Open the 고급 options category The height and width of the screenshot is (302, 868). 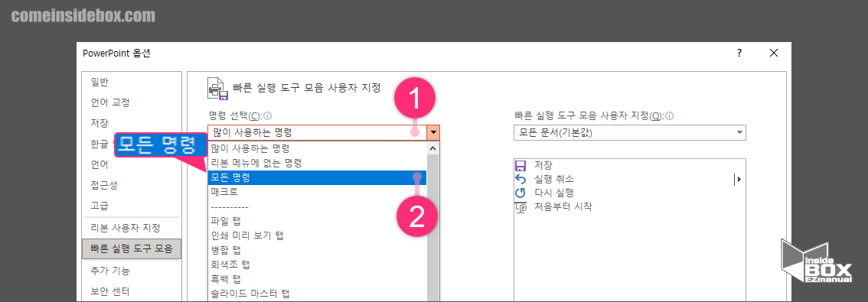pyautogui.click(x=100, y=206)
